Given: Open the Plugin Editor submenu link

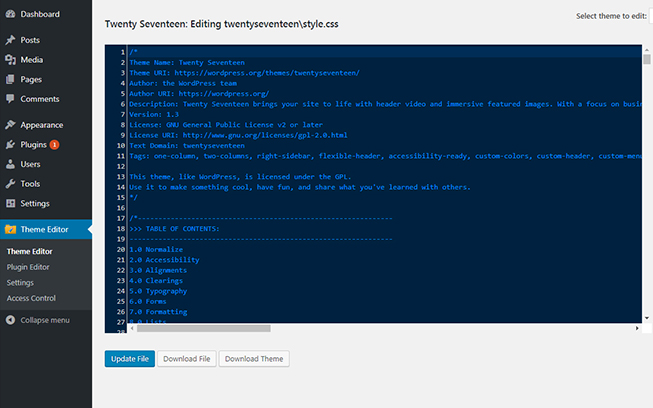Looking at the screenshot, I should [28, 267].
